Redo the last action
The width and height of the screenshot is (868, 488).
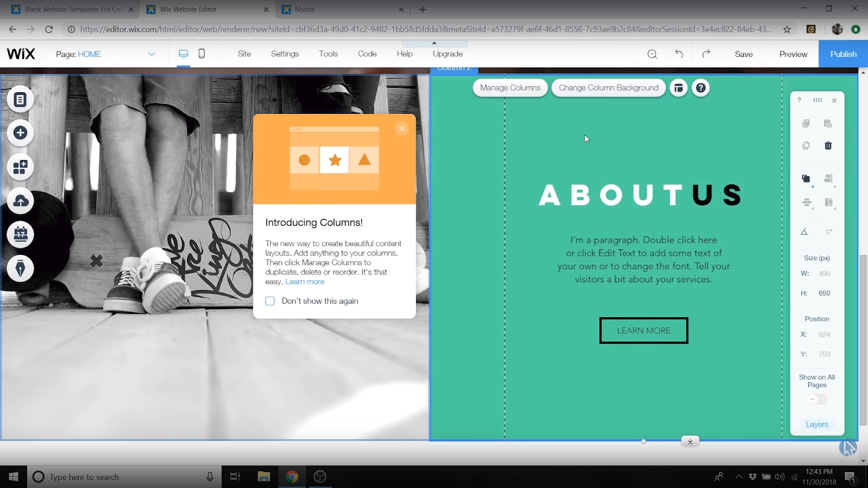click(x=706, y=54)
